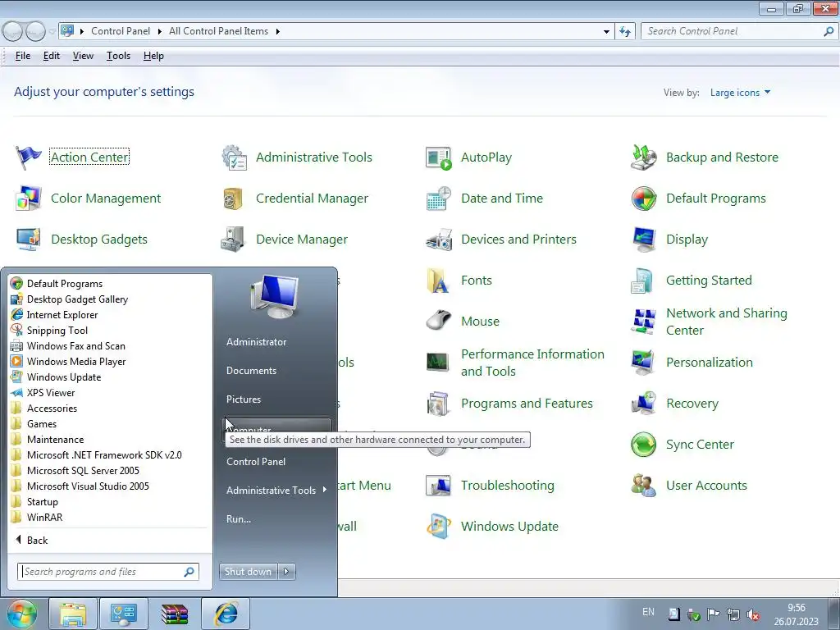This screenshot has width=840, height=630.
Task: Open the View menu
Action: tap(83, 56)
